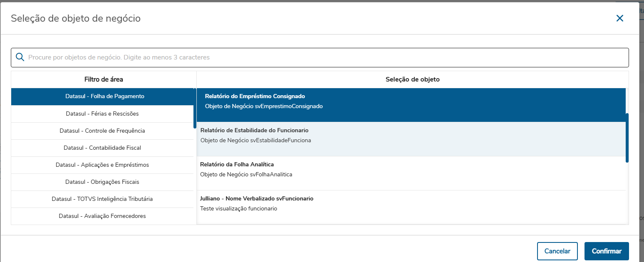Screen dimensions: 644x262
Task: Select Datasul - Folha de Pagamento area
Action: (x=104, y=96)
